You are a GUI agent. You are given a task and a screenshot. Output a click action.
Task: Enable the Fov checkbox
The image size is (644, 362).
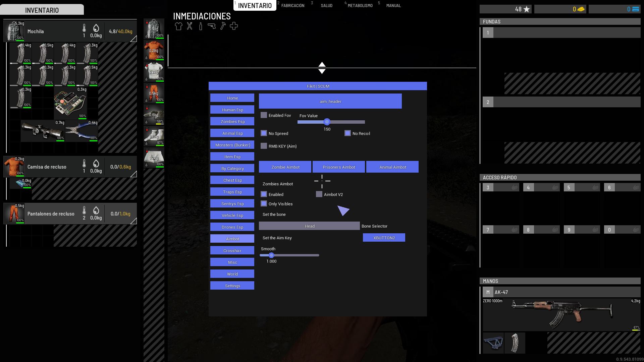(264, 115)
